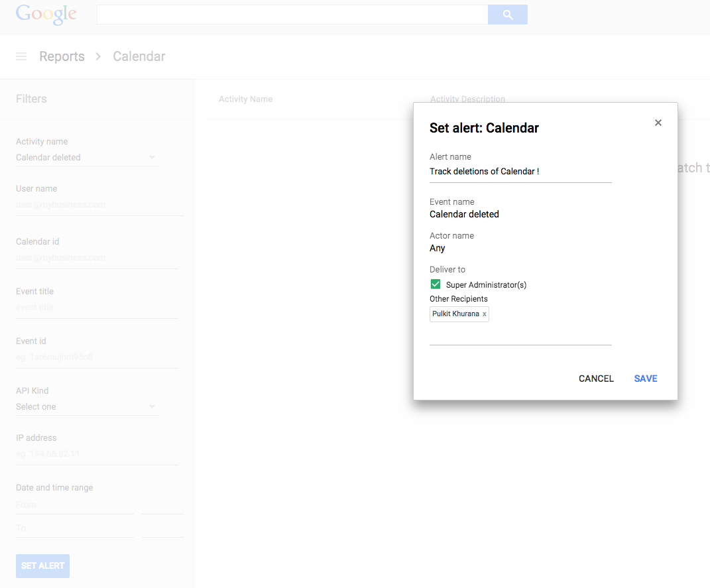Close the Set alert dialog with X

658,123
